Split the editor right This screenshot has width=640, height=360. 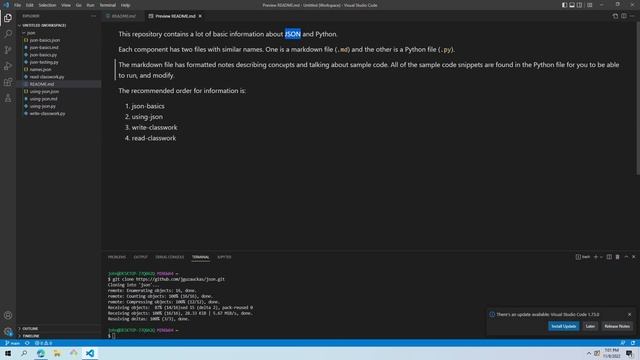tap(624, 16)
